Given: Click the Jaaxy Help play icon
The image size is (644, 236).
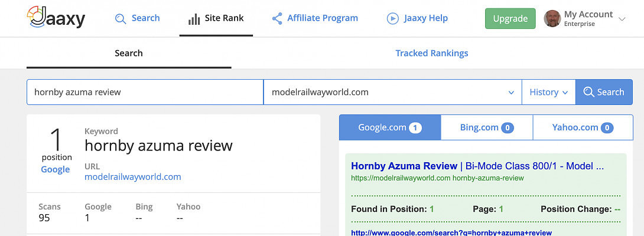Looking at the screenshot, I should pos(392,18).
